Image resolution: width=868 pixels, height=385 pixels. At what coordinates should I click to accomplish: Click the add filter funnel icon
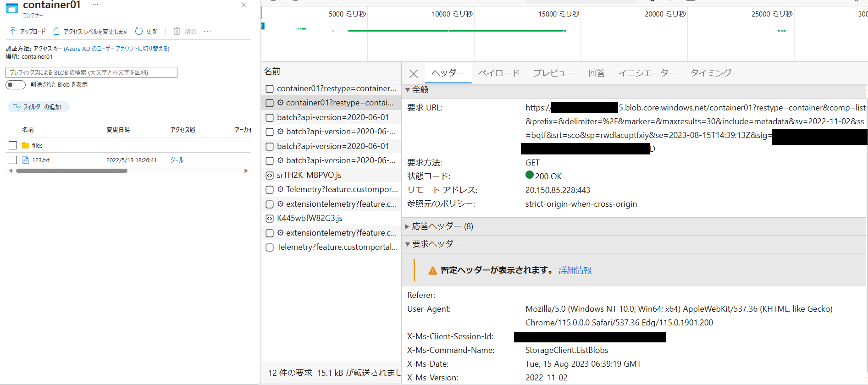tap(17, 107)
